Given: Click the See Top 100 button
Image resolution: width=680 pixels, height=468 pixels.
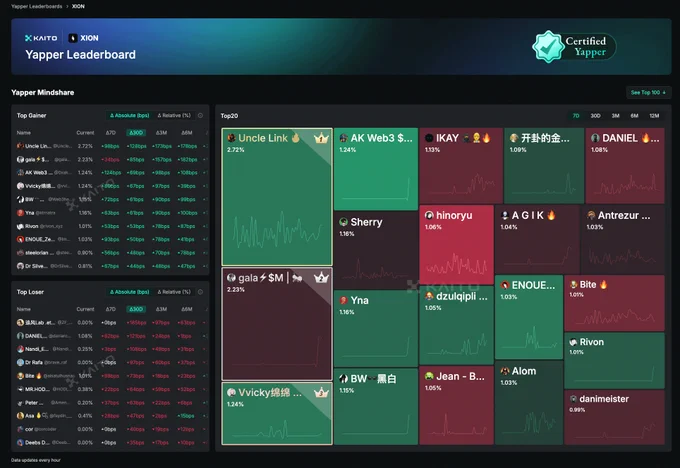Looking at the screenshot, I should 648,92.
